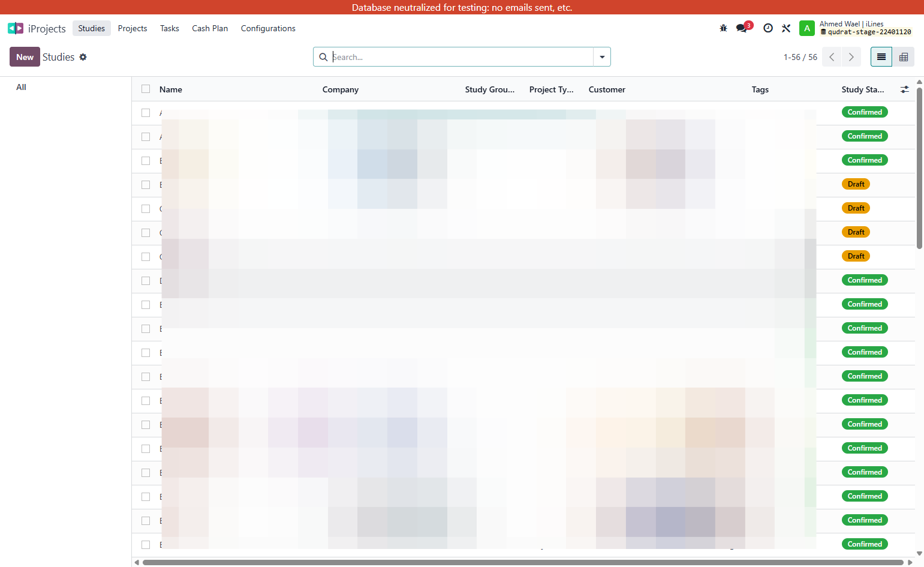
Task: Click the horizontal scrollbar thumb
Action: tap(523, 562)
